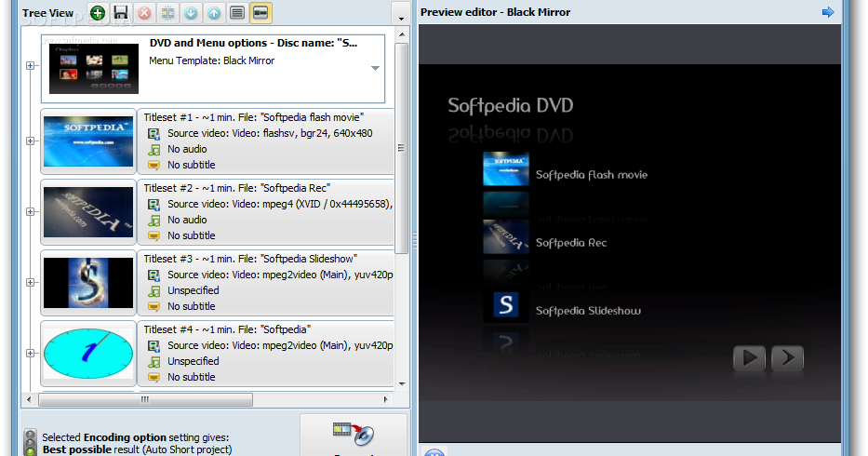
Task: Click the horizontal scrollbar left arrow
Action: point(29,399)
